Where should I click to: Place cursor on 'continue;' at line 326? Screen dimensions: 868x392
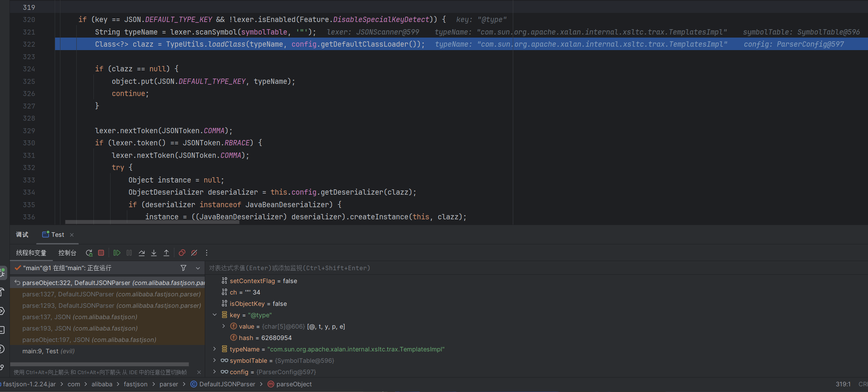(x=130, y=94)
